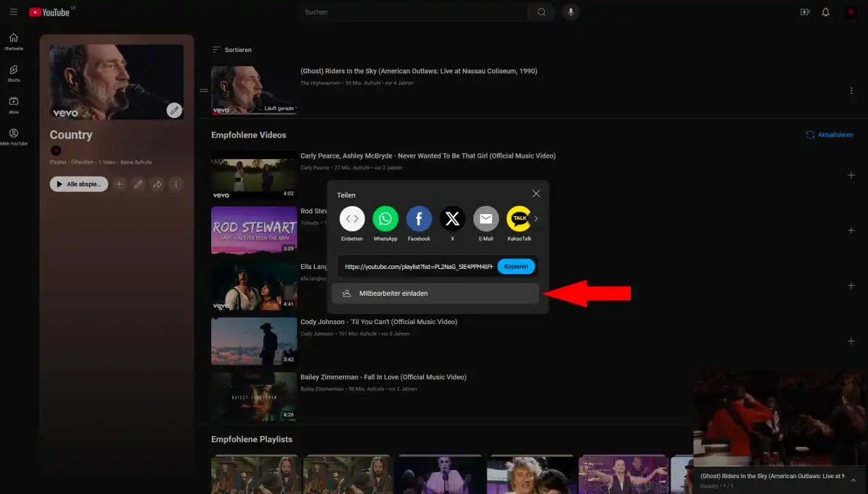The width and height of the screenshot is (868, 494).
Task: Open the Einbetten embed option
Action: point(352,218)
